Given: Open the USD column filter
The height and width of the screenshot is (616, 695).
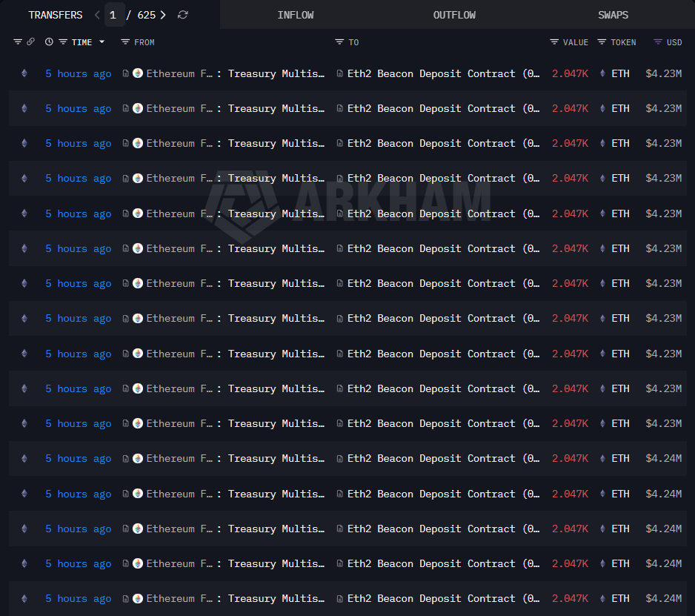Looking at the screenshot, I should (658, 42).
